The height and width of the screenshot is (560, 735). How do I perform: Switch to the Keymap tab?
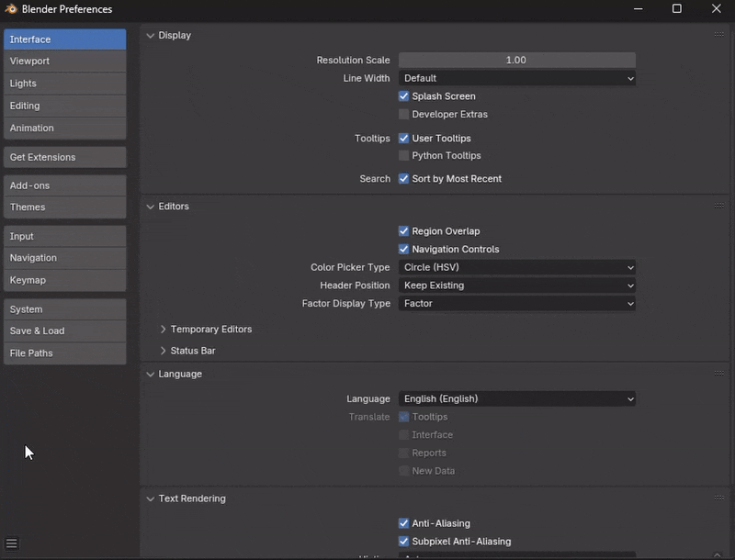coord(64,280)
